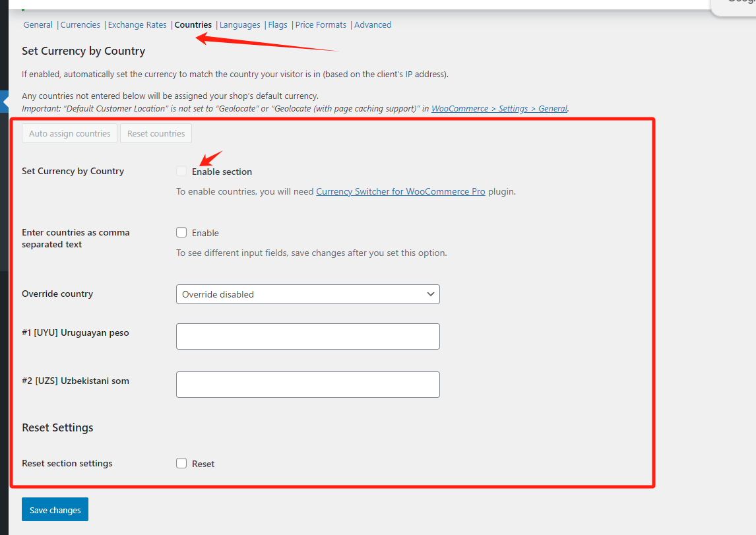This screenshot has width=756, height=535.
Task: Open the General settings tab
Action: pyautogui.click(x=38, y=25)
